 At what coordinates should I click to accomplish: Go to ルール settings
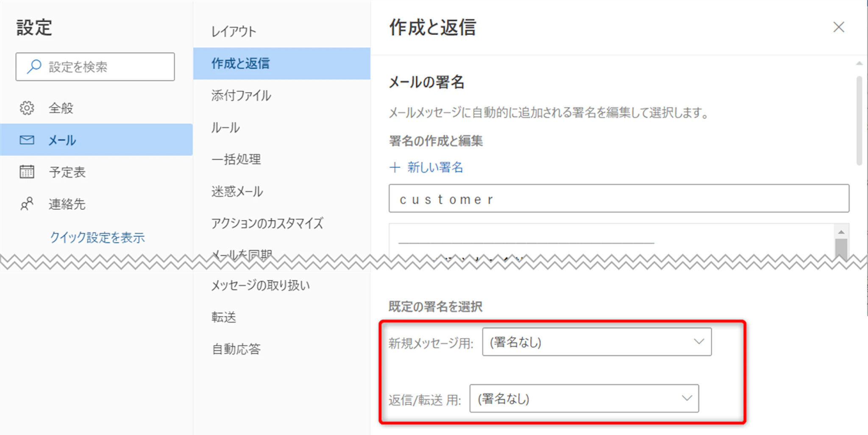(225, 127)
